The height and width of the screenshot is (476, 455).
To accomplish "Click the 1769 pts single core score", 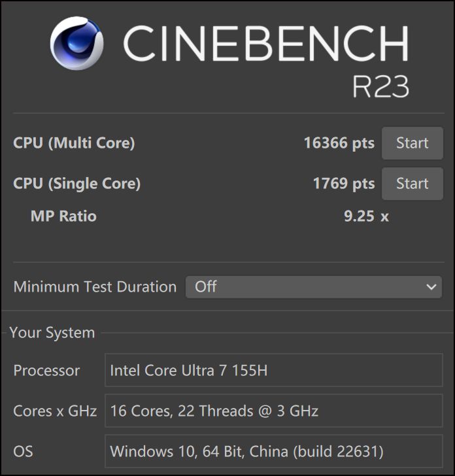I will point(343,184).
